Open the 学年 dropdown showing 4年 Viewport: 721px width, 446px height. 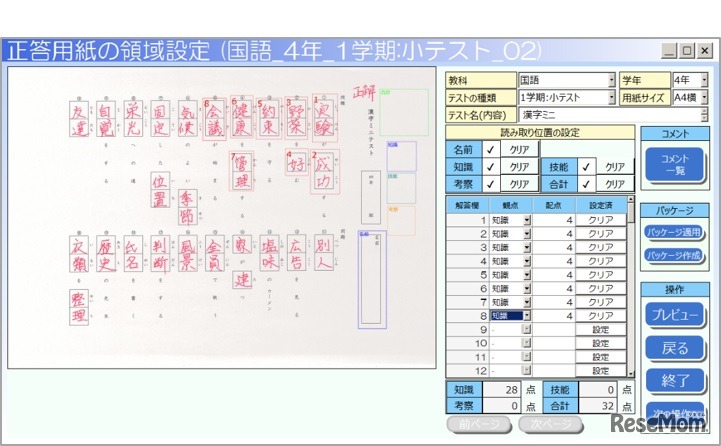(x=690, y=80)
